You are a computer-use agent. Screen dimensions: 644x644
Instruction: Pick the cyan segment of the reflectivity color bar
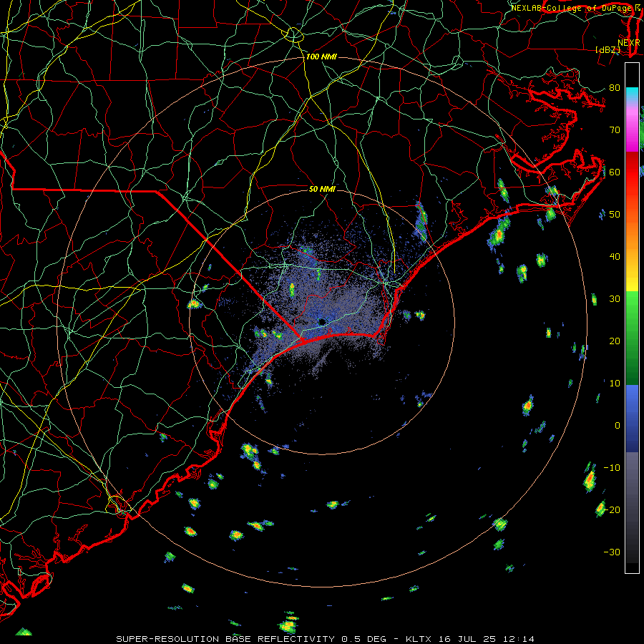(x=632, y=94)
